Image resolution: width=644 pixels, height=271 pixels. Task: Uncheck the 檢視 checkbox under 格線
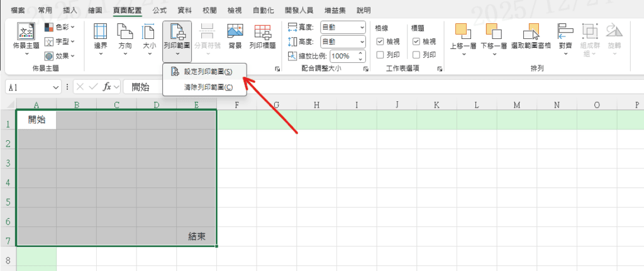click(380, 41)
